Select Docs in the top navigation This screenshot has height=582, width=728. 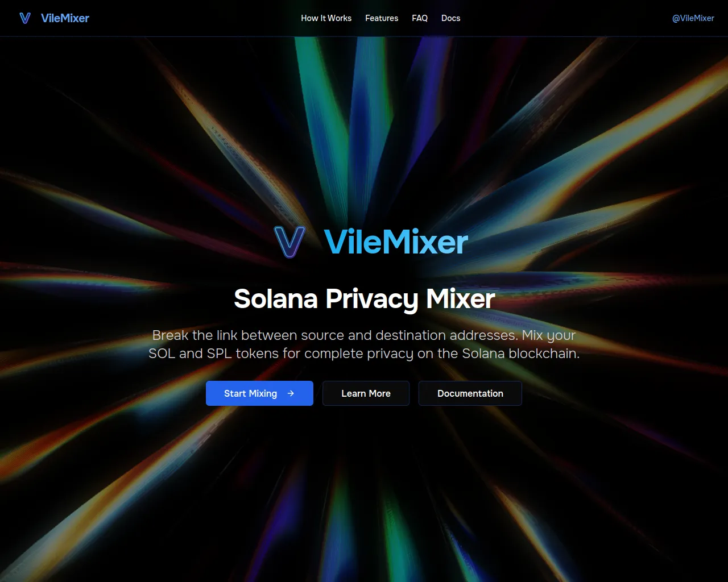tap(450, 18)
